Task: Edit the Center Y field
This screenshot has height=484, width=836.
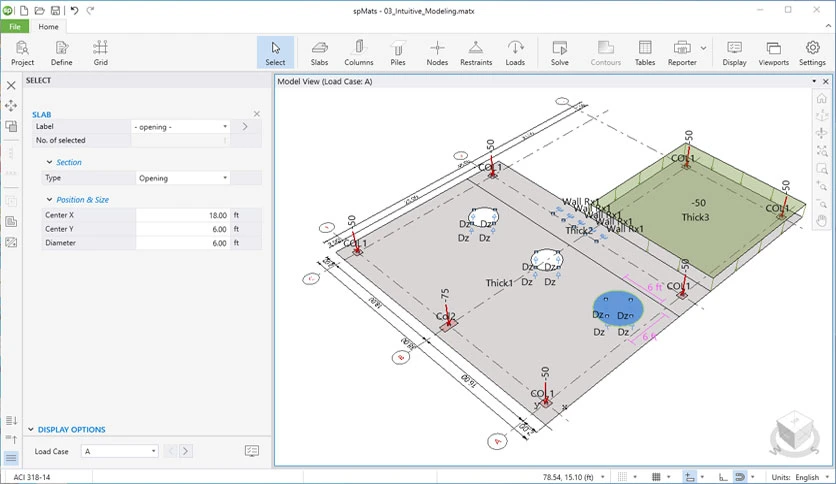Action: point(182,229)
